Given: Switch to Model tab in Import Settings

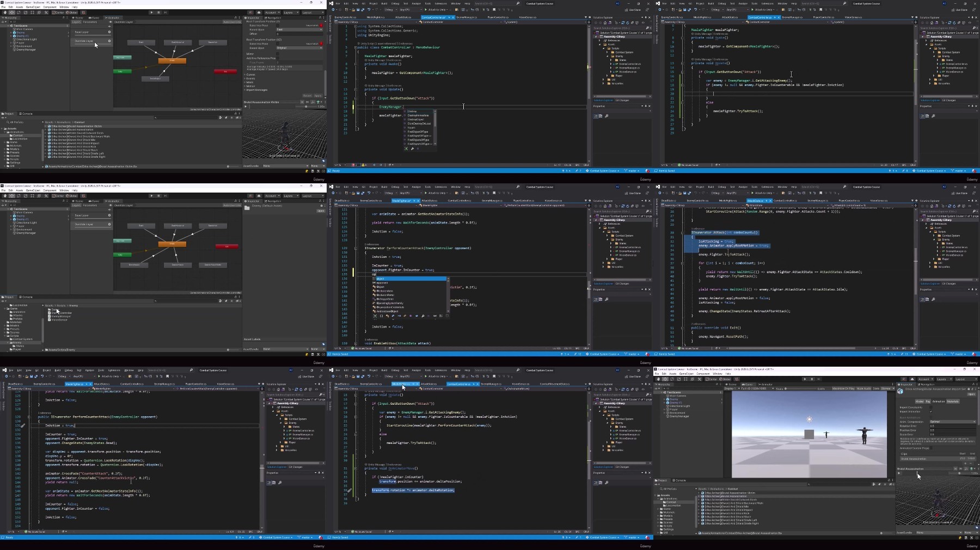Looking at the screenshot, I should [x=920, y=401].
